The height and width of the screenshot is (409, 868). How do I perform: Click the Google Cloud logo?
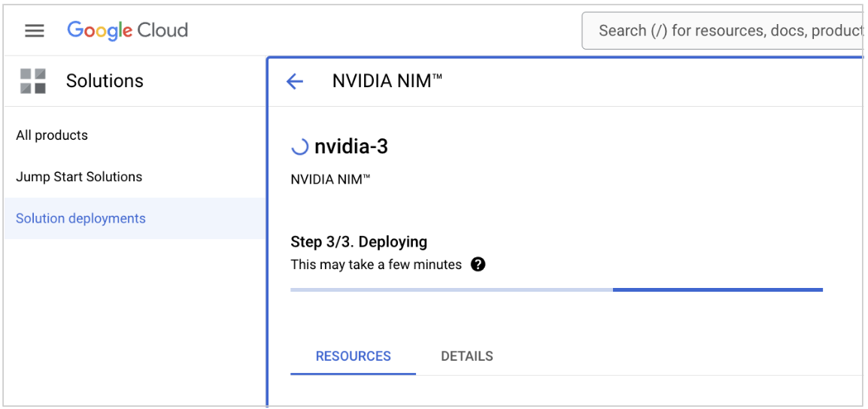click(x=128, y=30)
